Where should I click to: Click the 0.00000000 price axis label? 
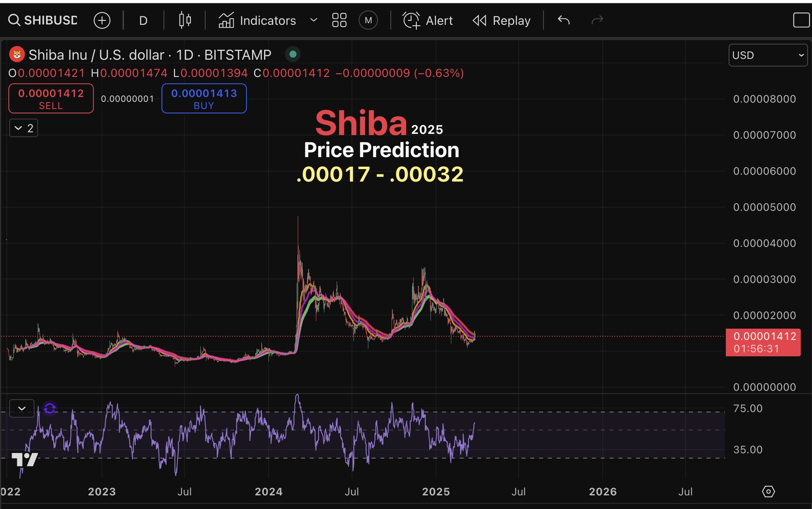(764, 387)
